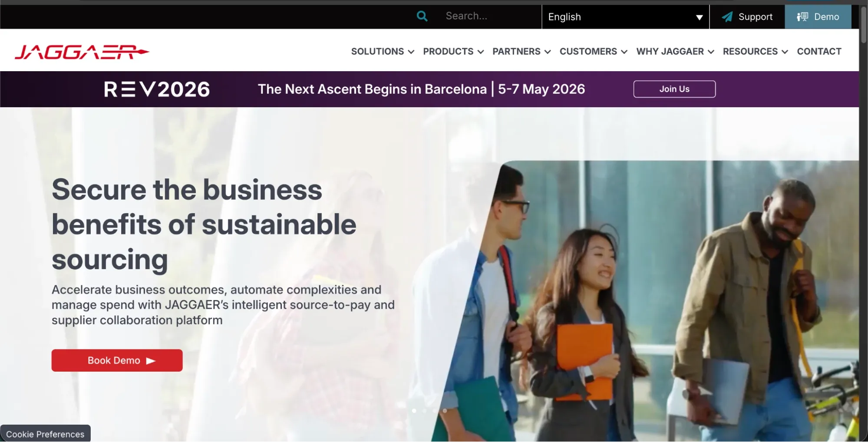
Task: Click the arrow icon in Book Demo
Action: click(151, 361)
